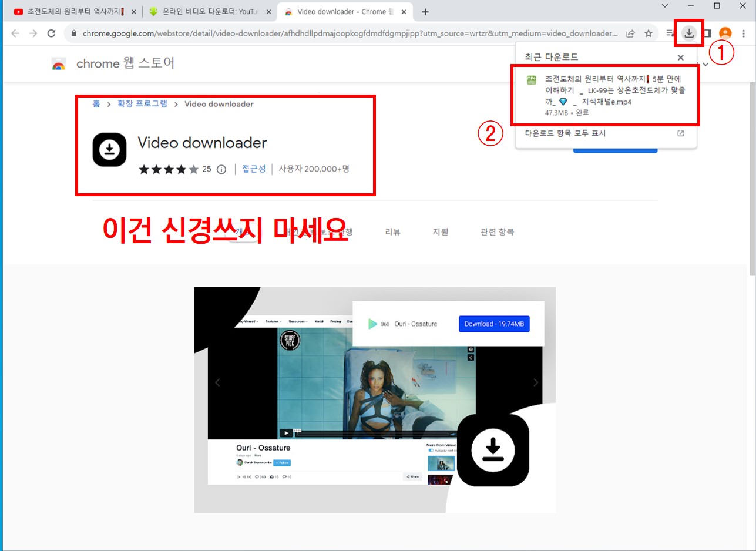Click the site lock icon in address bar
The width and height of the screenshot is (756, 551).
tap(73, 33)
